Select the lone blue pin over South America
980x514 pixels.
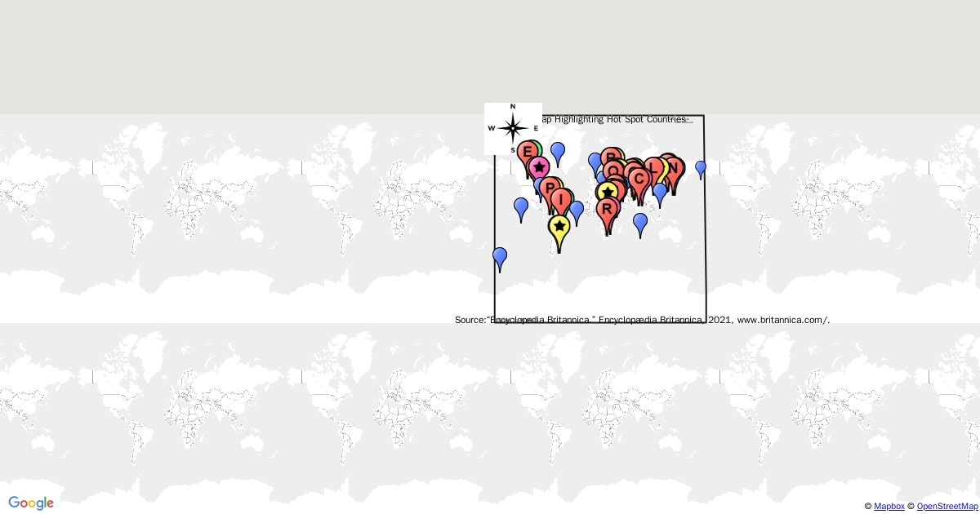click(500, 256)
